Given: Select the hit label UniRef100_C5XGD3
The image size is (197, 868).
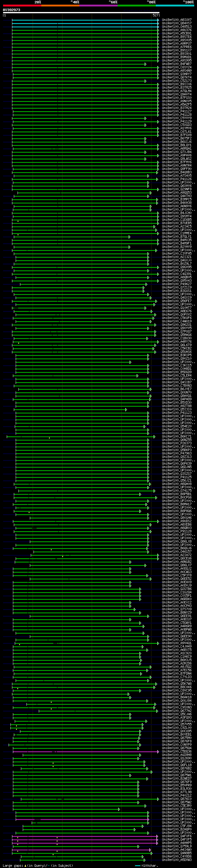Looking at the screenshot, I should pos(176,125).
